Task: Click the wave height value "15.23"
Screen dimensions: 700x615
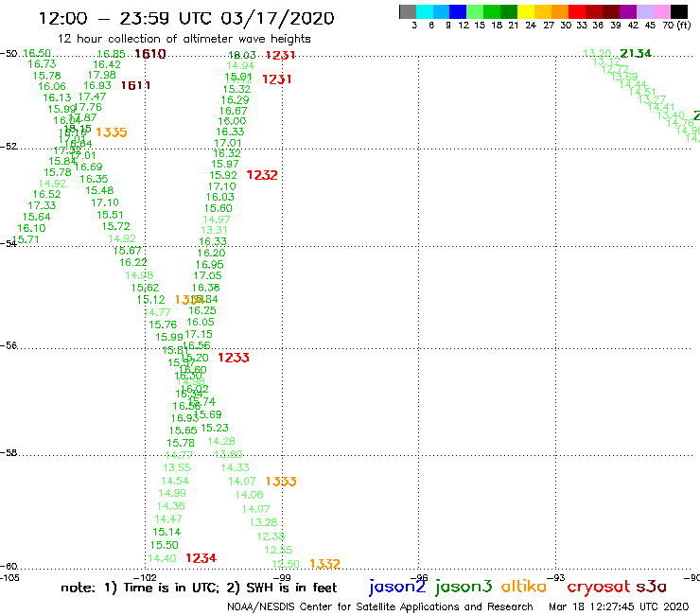Action: 215,428
